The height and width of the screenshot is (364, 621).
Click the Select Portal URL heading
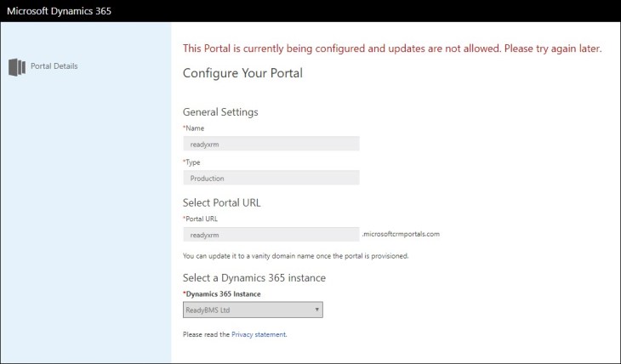(221, 202)
